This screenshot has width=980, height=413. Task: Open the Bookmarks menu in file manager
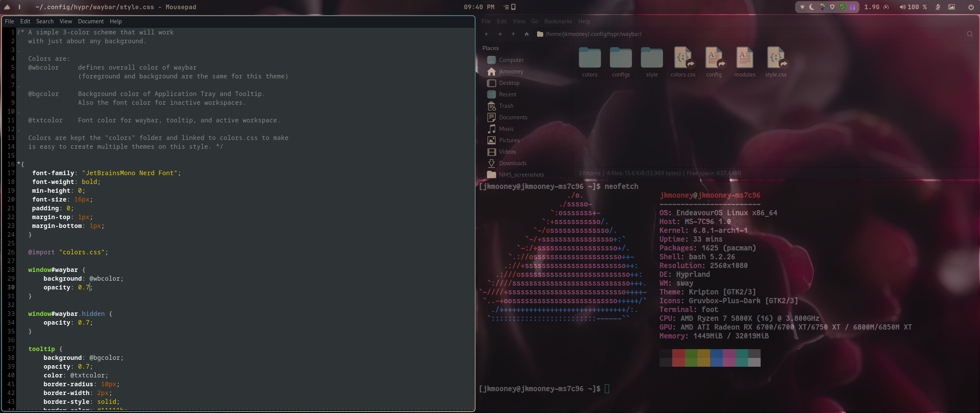point(558,21)
